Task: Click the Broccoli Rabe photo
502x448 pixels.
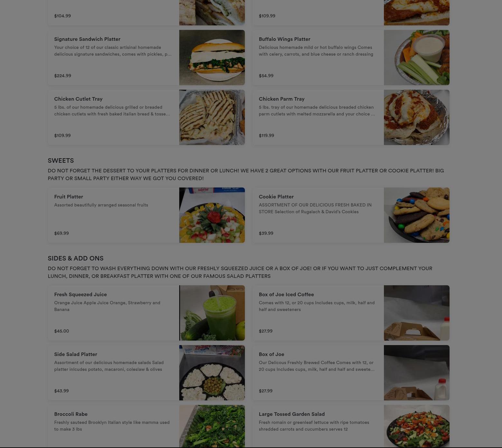Action: click(212, 426)
